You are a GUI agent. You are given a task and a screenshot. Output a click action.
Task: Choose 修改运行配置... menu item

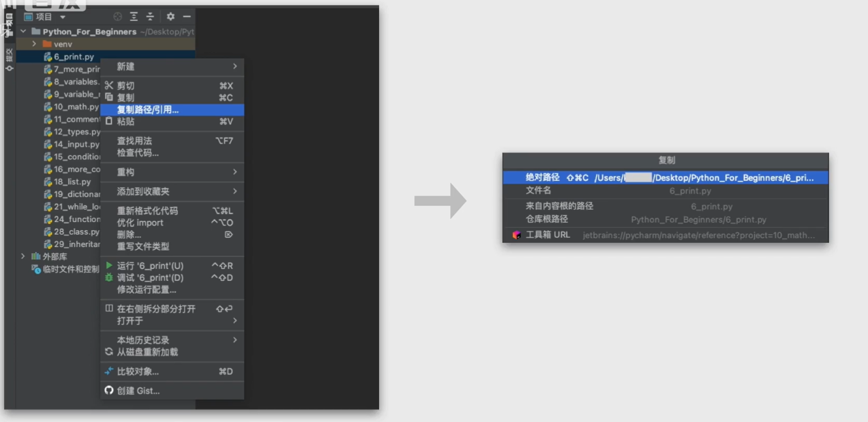[172, 290]
